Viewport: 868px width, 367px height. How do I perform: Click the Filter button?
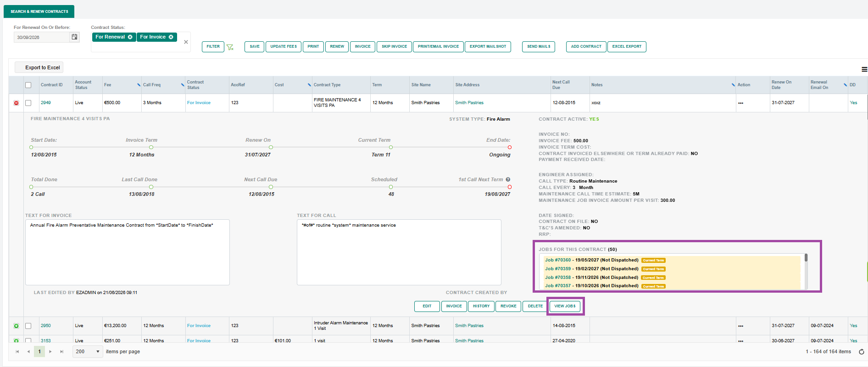pyautogui.click(x=213, y=47)
